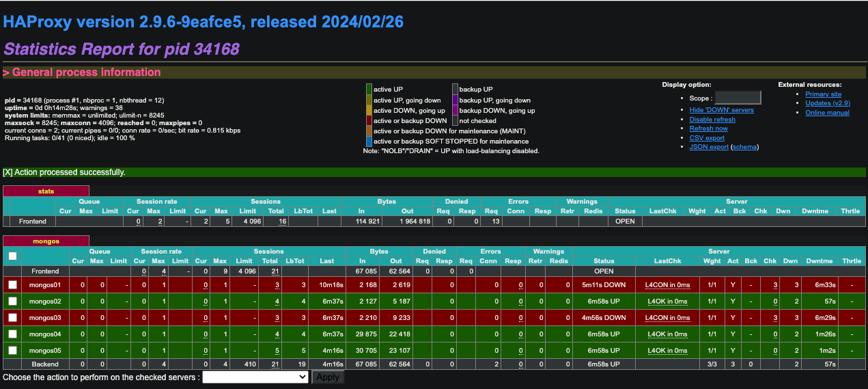Click the green 'active UP' legend swatch

pyautogui.click(x=369, y=89)
